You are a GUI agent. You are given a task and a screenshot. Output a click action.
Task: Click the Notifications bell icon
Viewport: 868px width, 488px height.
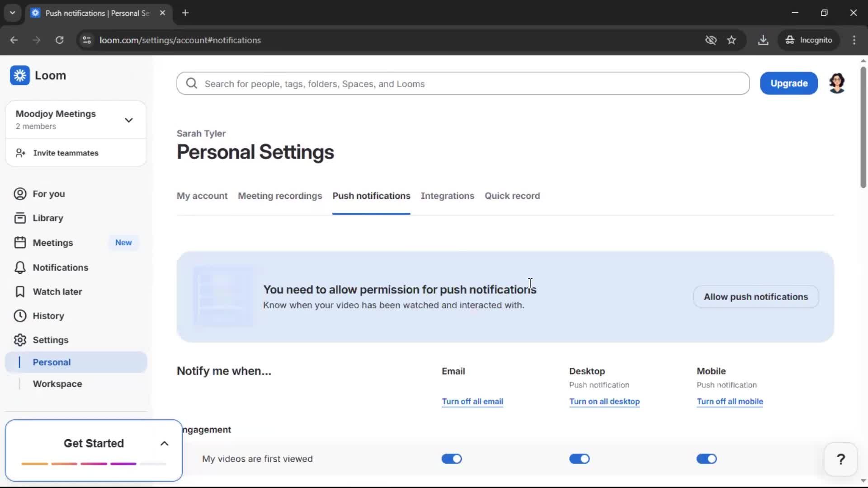19,267
